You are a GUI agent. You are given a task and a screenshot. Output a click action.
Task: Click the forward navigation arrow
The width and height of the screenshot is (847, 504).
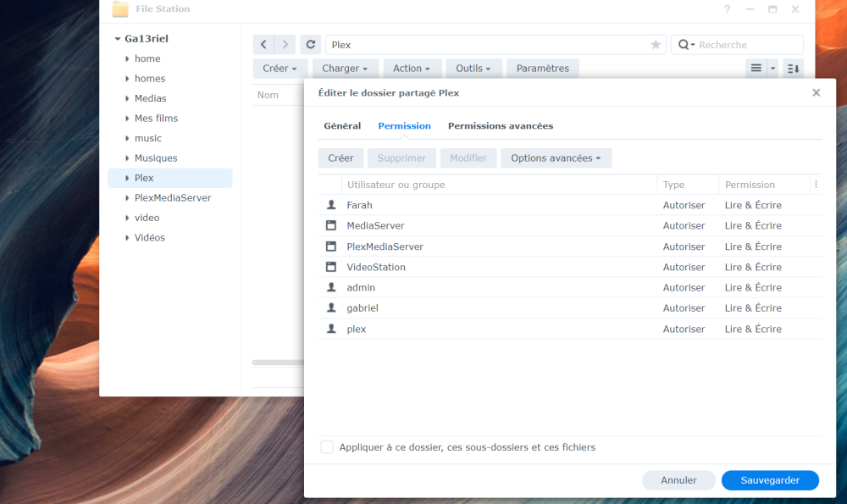(285, 45)
